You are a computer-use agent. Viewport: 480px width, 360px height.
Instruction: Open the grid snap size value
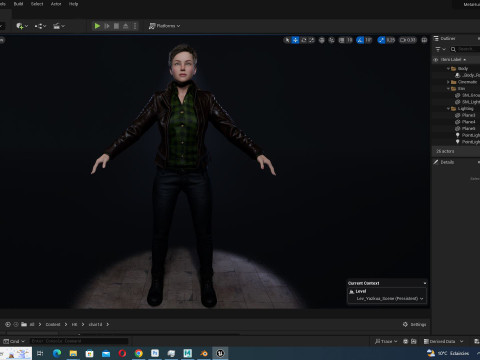[x=349, y=40]
